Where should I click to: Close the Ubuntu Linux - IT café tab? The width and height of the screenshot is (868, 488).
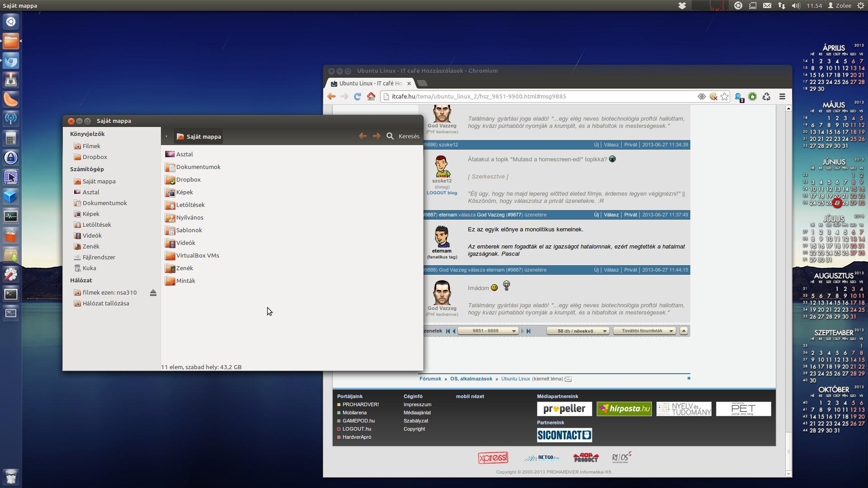click(x=409, y=84)
